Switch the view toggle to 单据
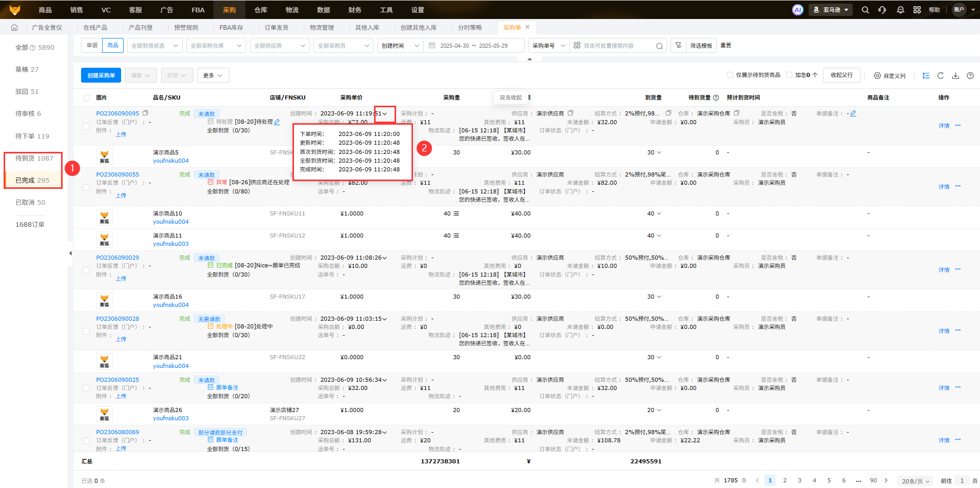Image resolution: width=980 pixels, height=488 pixels. point(92,45)
